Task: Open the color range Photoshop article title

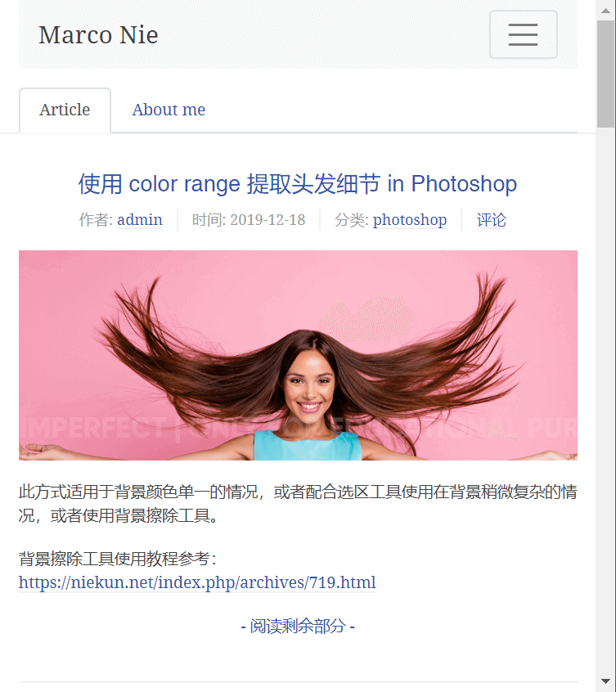Action: [x=298, y=183]
